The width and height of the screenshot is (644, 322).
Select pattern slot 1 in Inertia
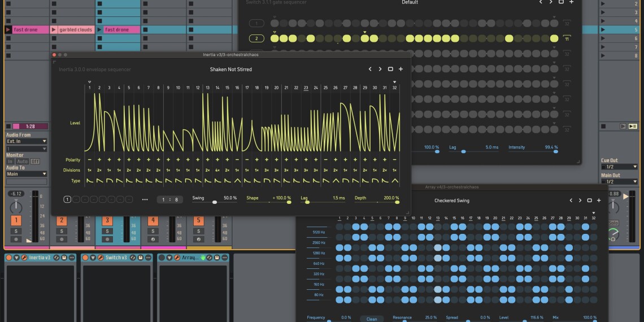click(x=67, y=199)
